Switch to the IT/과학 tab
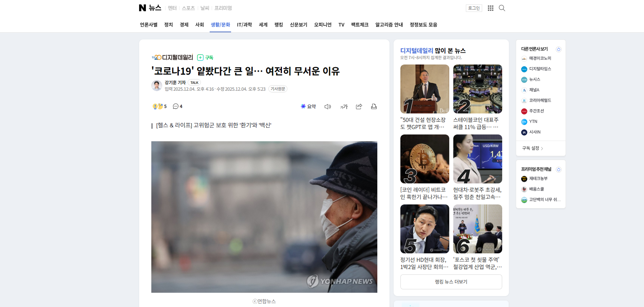Image resolution: width=644 pixels, height=307 pixels. [x=244, y=25]
